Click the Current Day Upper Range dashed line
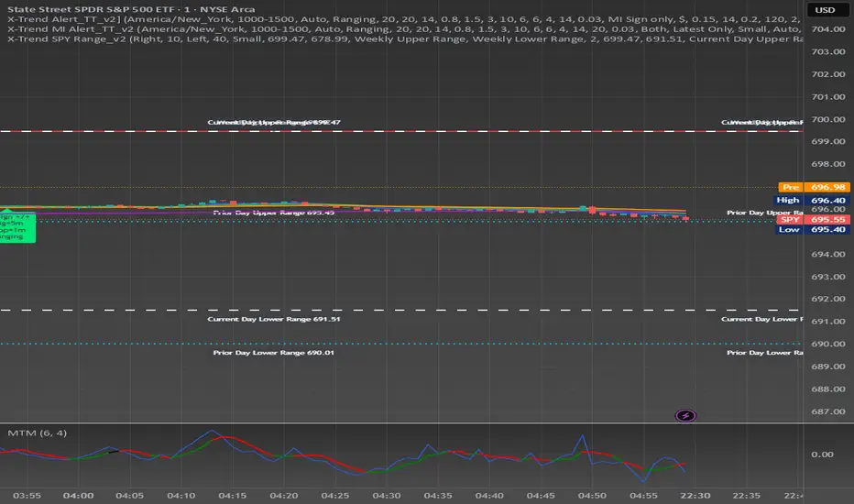854x504 pixels. [401, 131]
